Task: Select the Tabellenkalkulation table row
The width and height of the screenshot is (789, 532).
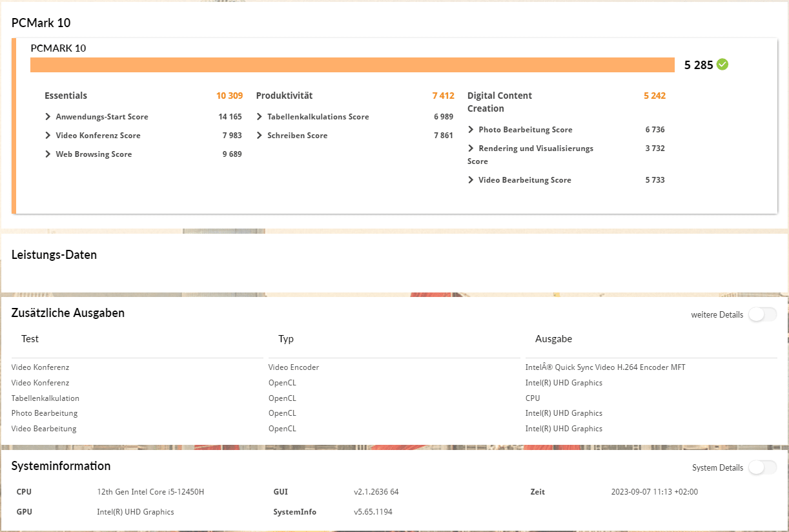Action: point(45,398)
